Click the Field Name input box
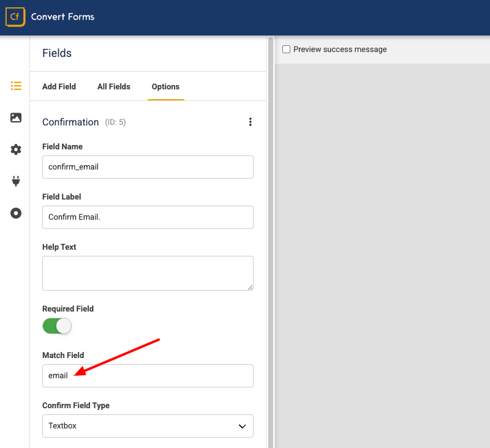This screenshot has height=448, width=490. (147, 167)
